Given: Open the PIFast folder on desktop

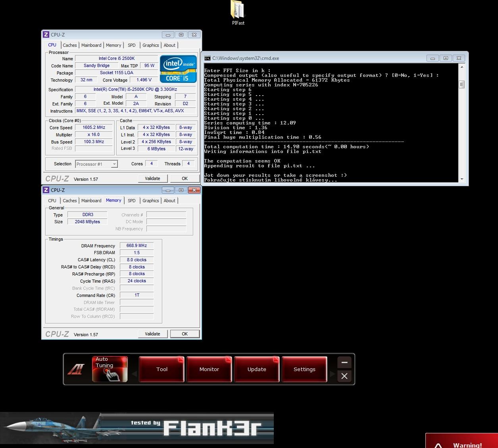Looking at the screenshot, I should click(x=238, y=12).
